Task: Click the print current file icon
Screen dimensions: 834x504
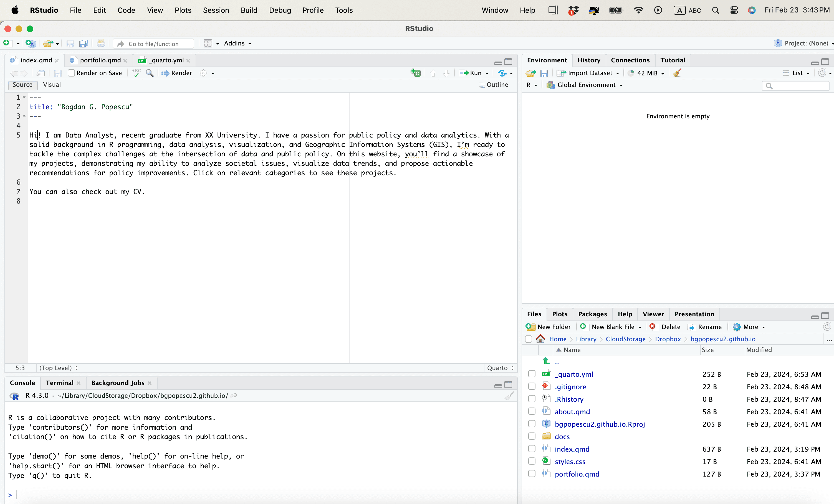Action: click(x=101, y=44)
